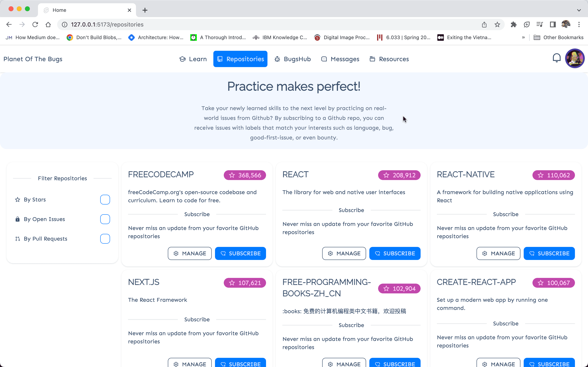Check the By Open Issues filter
This screenshot has height=367, width=588.
(x=105, y=219)
